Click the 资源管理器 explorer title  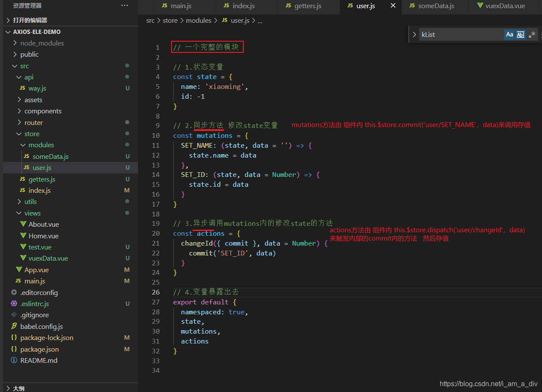[x=28, y=6]
